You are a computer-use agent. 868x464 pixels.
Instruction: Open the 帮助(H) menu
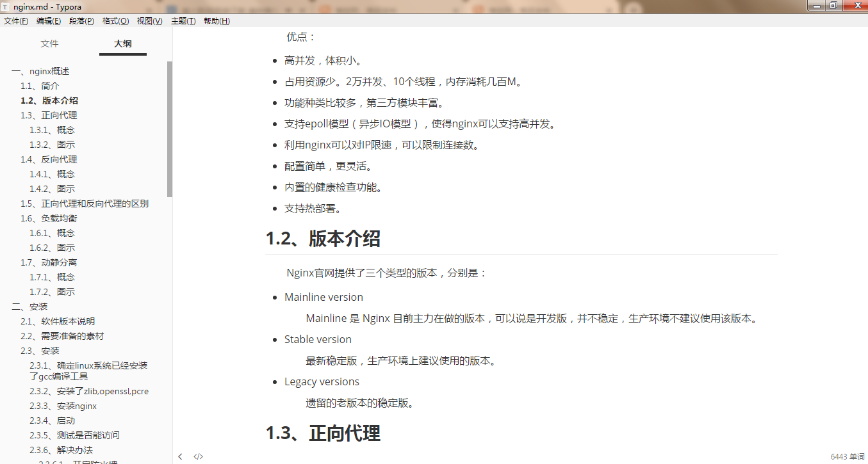tap(216, 20)
